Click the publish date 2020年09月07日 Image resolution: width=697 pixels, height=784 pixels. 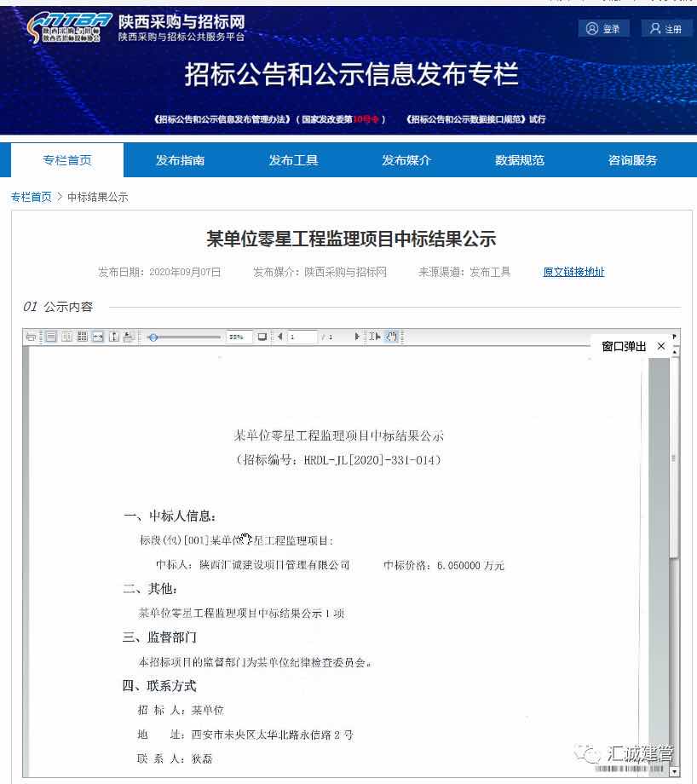pyautogui.click(x=185, y=272)
